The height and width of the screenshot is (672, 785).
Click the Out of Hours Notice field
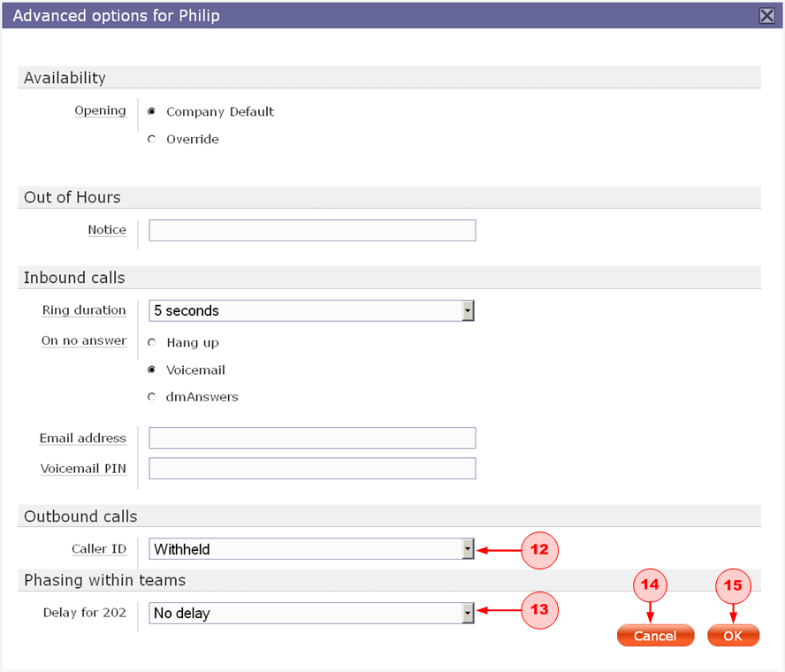tap(312, 231)
